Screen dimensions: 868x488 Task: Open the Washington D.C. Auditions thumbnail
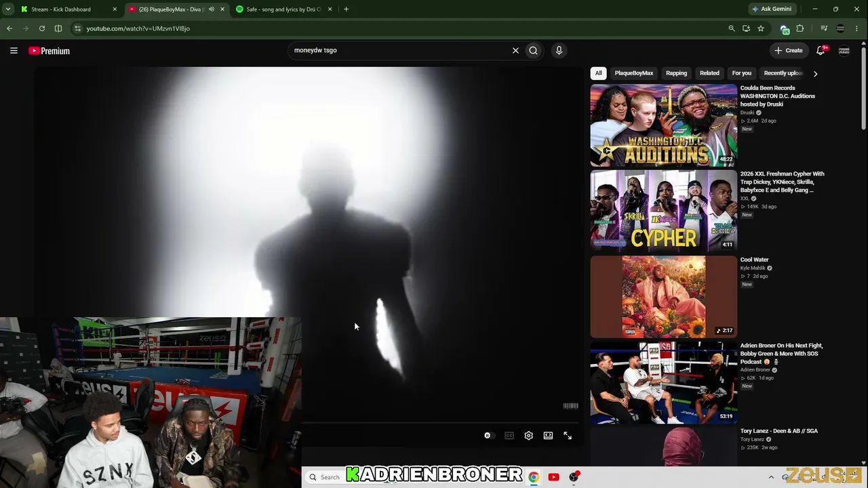pos(663,125)
